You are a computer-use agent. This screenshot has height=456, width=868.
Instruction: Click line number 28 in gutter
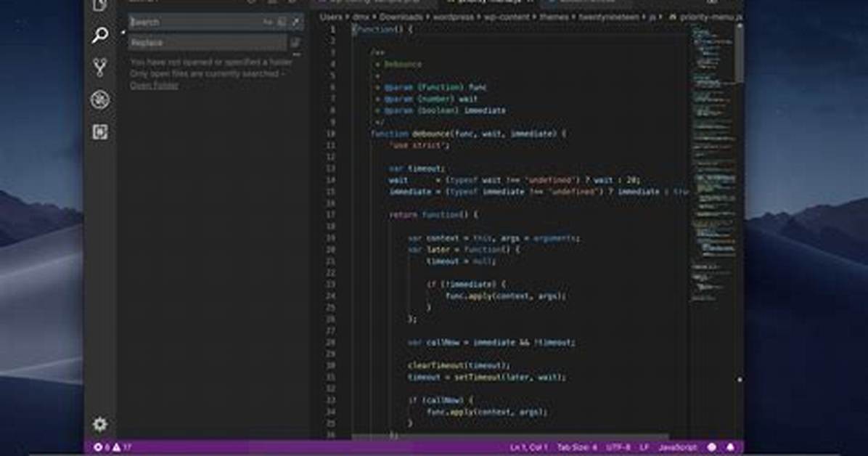pos(330,343)
